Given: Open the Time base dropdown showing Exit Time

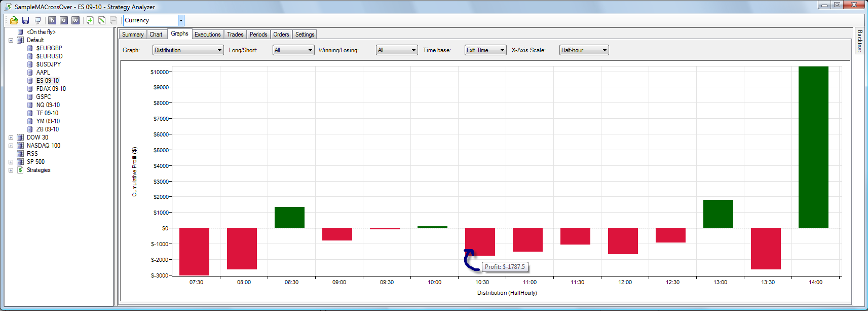Looking at the screenshot, I should pyautogui.click(x=485, y=50).
